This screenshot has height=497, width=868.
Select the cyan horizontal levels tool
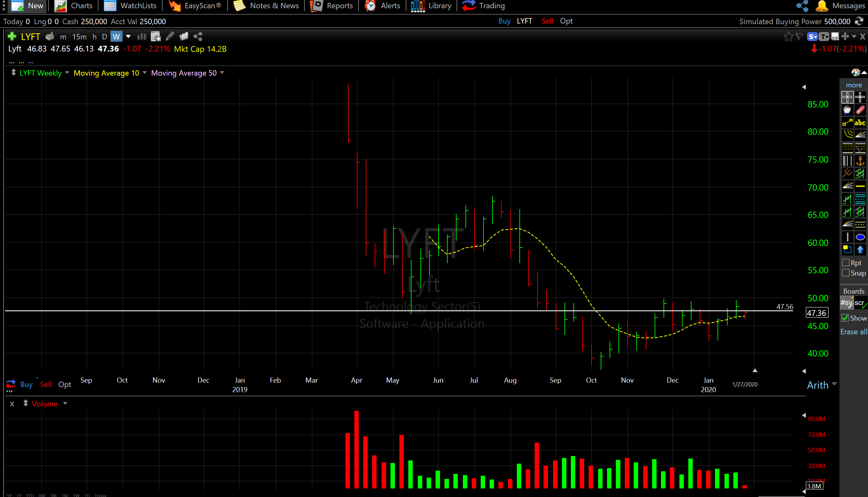point(860,199)
